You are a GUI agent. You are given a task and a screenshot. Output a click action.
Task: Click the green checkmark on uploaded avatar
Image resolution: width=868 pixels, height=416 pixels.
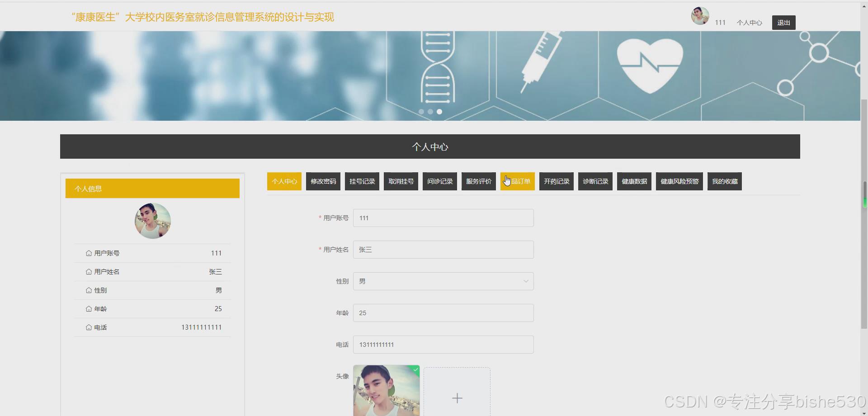point(415,370)
